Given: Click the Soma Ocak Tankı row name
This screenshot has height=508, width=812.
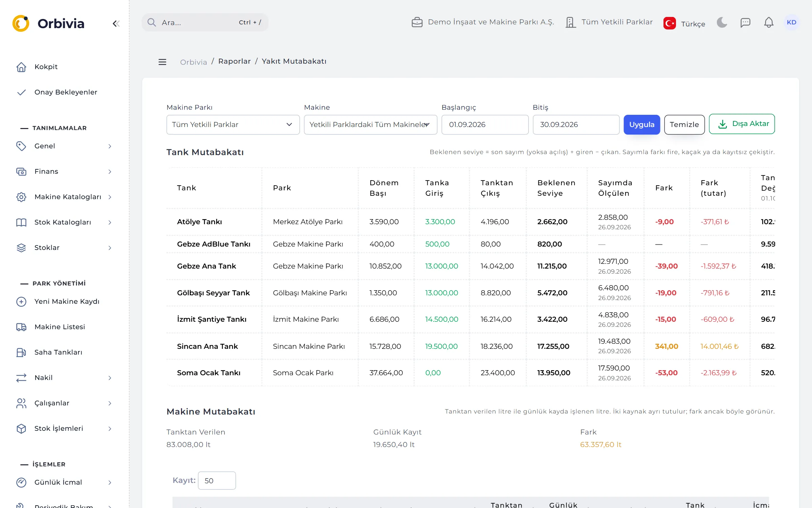Looking at the screenshot, I should pos(209,373).
